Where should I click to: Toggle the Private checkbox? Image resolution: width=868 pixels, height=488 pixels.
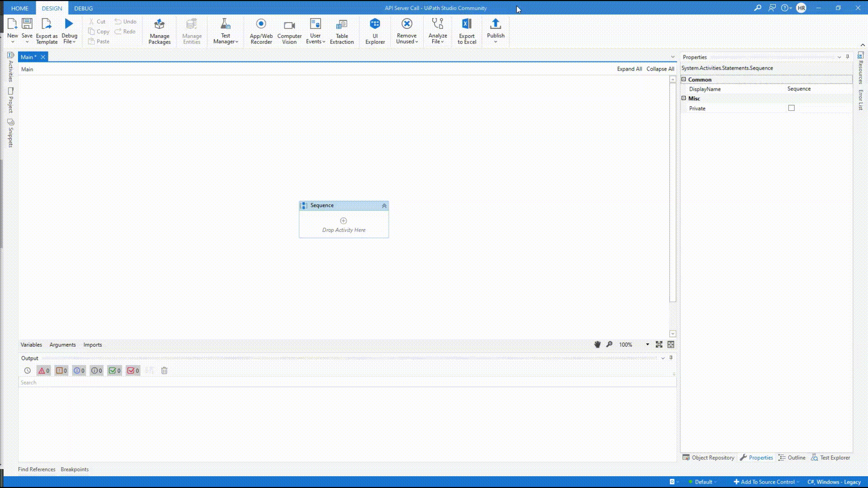(791, 108)
